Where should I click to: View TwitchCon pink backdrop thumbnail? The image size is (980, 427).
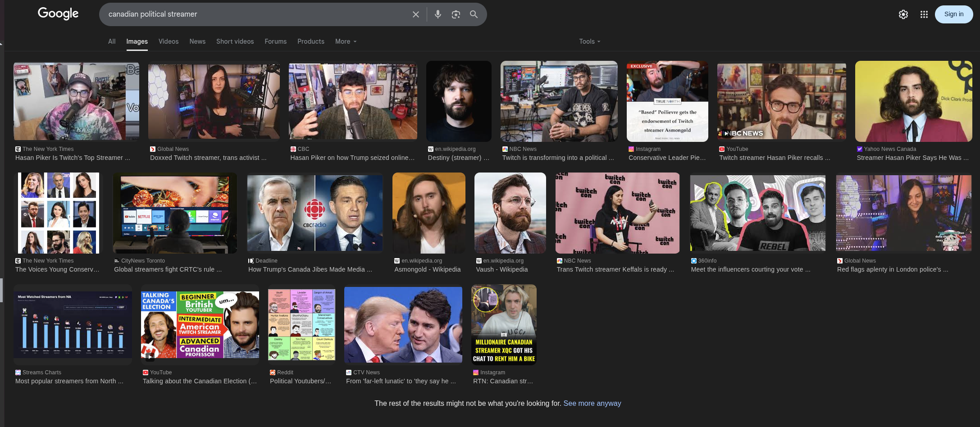click(617, 213)
